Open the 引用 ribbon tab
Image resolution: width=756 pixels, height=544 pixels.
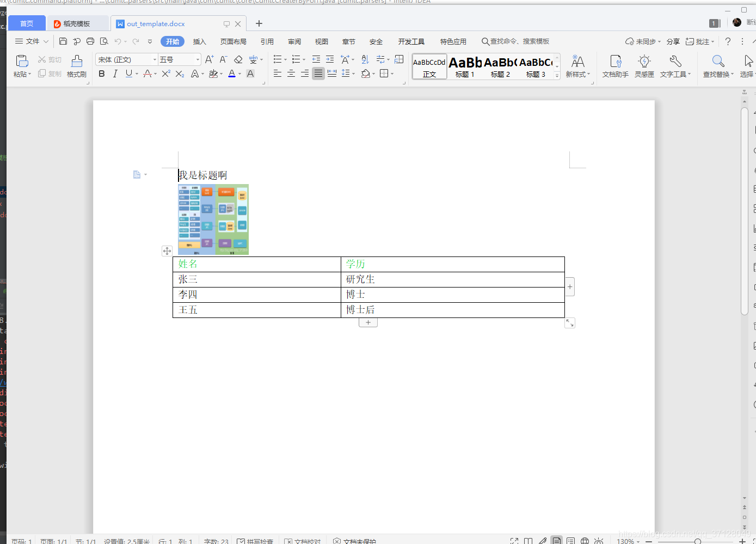coord(267,41)
